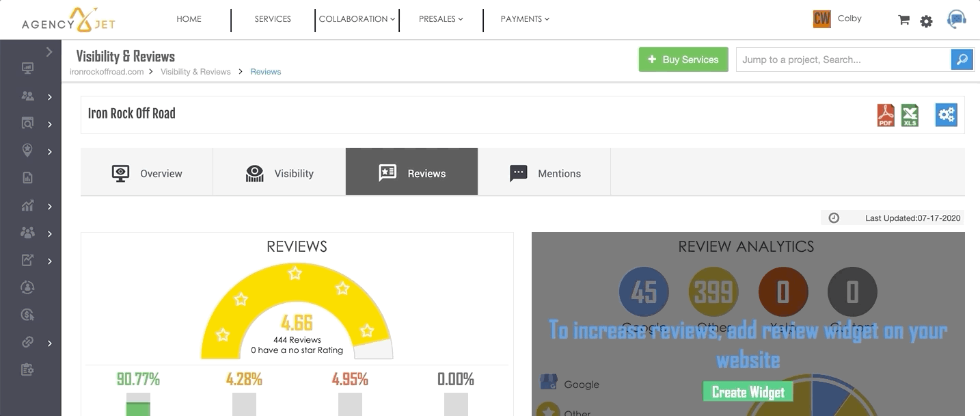Open the ironrockoffroad.com breadcrumb link
The width and height of the screenshot is (980, 416).
pos(107,71)
